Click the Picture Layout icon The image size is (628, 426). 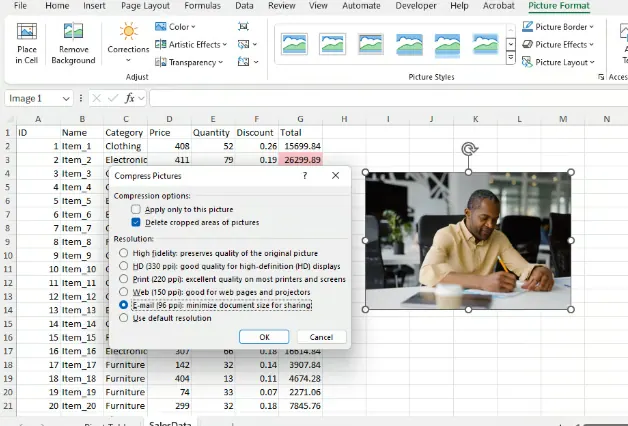527,62
